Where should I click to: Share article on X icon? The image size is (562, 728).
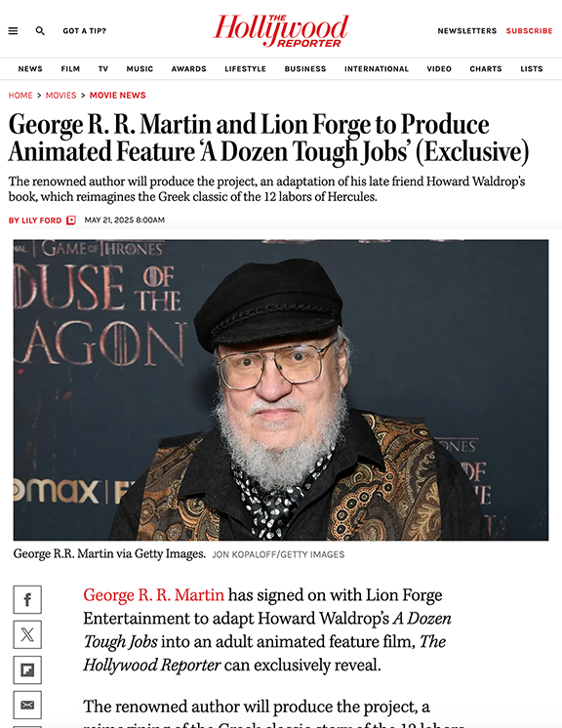pyautogui.click(x=27, y=634)
